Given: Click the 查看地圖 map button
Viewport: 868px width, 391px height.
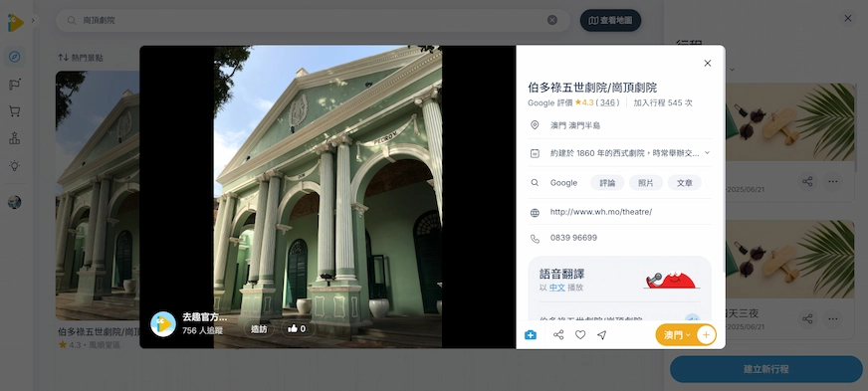Looking at the screenshot, I should [610, 21].
